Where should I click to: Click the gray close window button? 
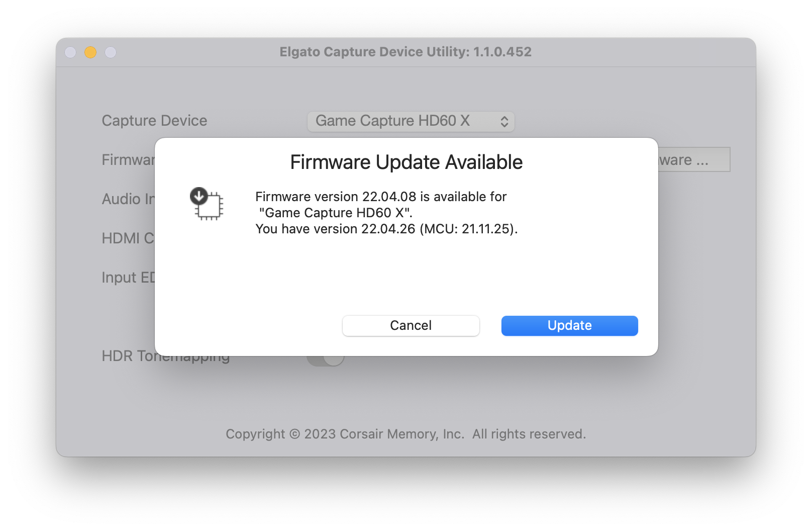coord(70,52)
